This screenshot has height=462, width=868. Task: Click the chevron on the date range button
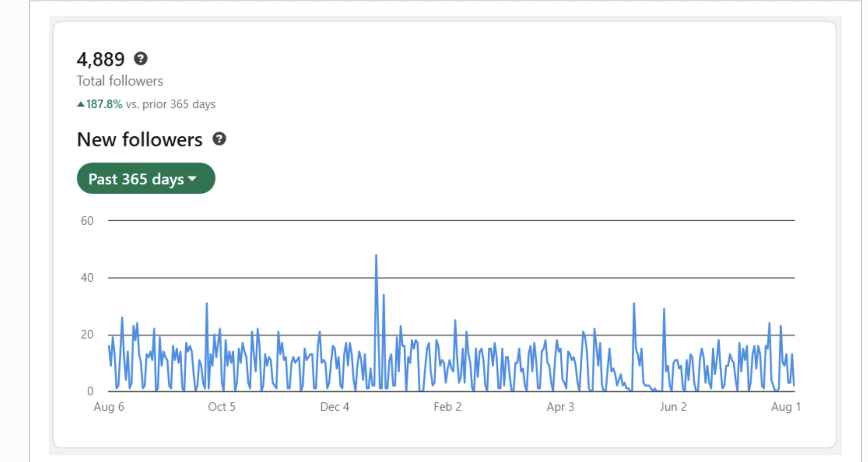point(193,179)
